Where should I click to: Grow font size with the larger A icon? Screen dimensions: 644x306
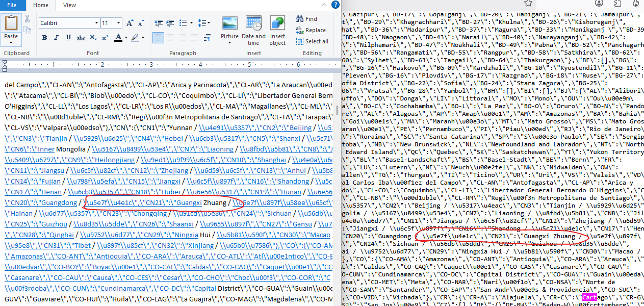pyautogui.click(x=130, y=23)
